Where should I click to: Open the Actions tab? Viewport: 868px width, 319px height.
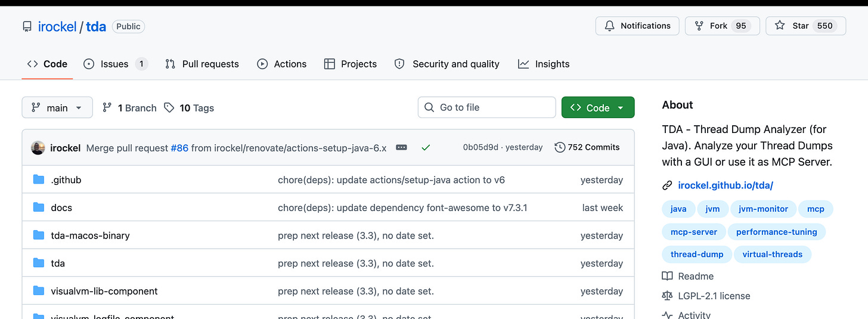pos(281,64)
